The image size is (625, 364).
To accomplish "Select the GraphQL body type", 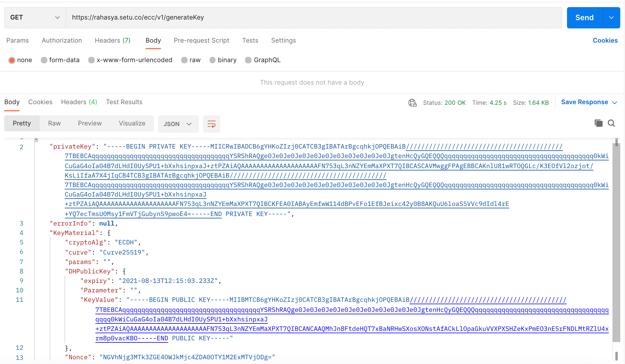I will click(x=249, y=60).
